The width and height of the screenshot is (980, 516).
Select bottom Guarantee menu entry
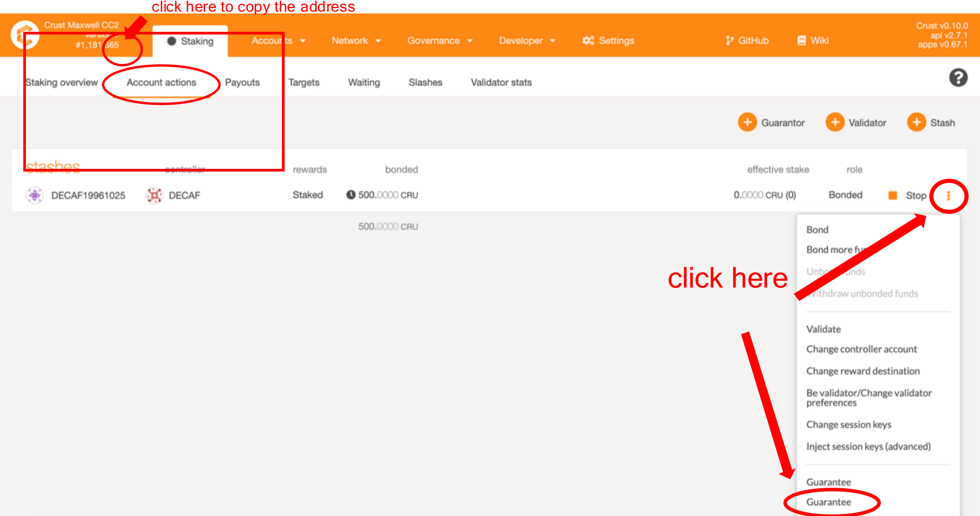click(x=829, y=502)
